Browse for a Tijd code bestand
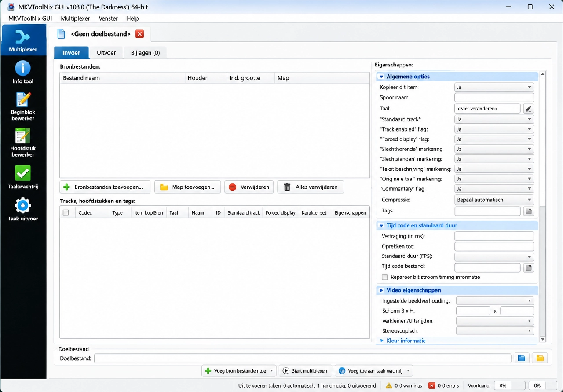Screen dimensions: 563x392 tap(529, 267)
